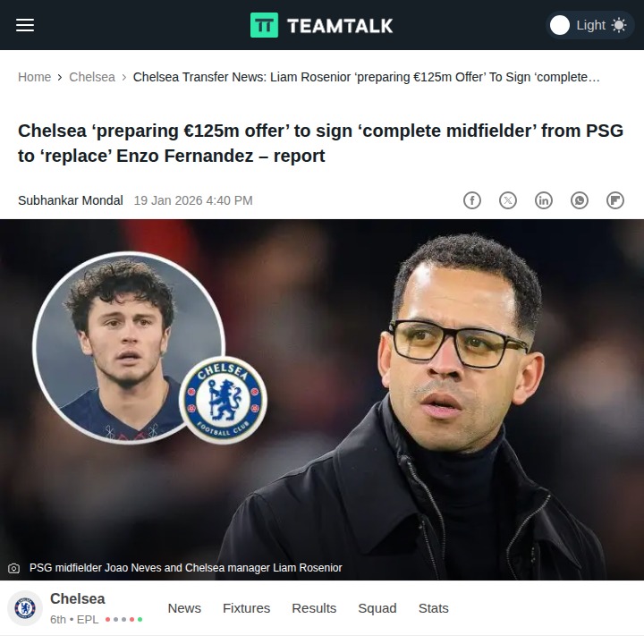Open the Fixtures tab
This screenshot has height=644, width=644.
click(247, 608)
